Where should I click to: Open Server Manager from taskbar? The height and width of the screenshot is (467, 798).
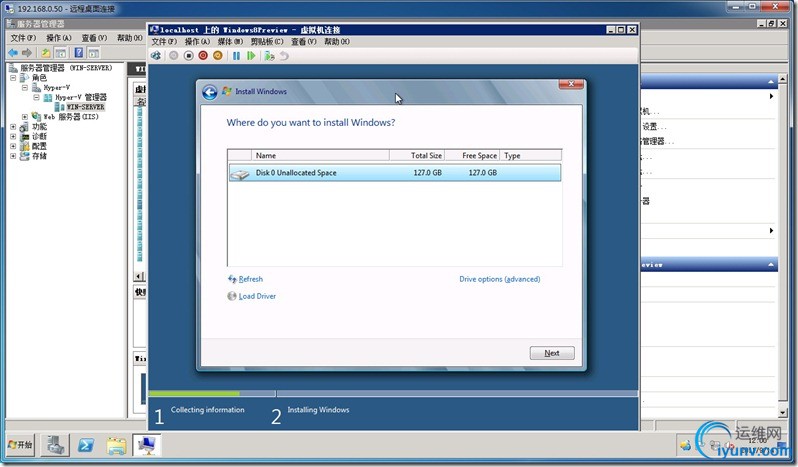55,445
